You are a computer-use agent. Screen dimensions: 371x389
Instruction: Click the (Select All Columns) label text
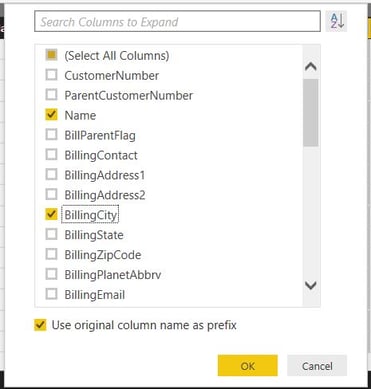(x=117, y=56)
